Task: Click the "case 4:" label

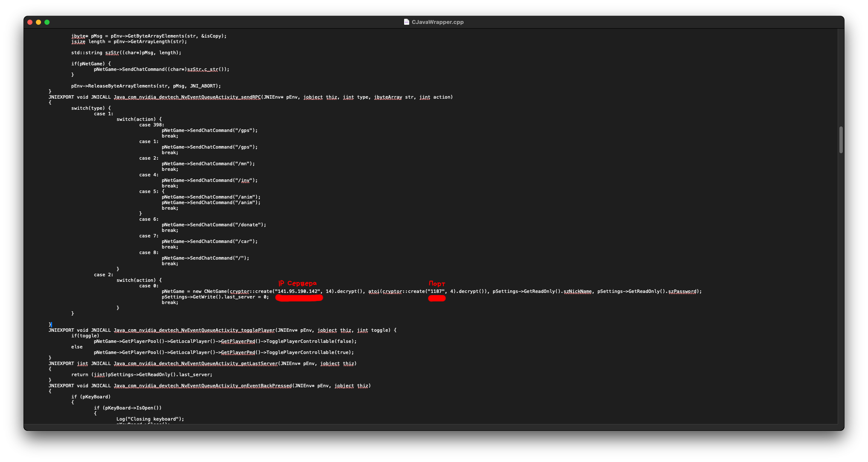Action: coord(149,175)
